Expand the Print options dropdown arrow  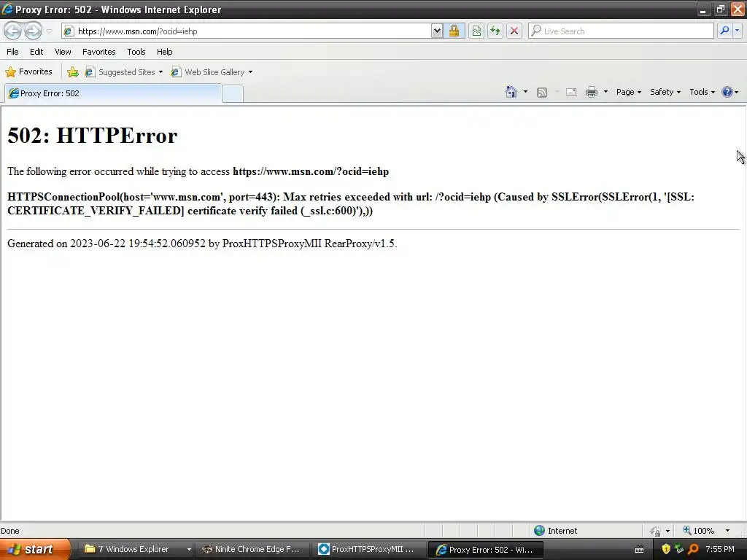[605, 92]
